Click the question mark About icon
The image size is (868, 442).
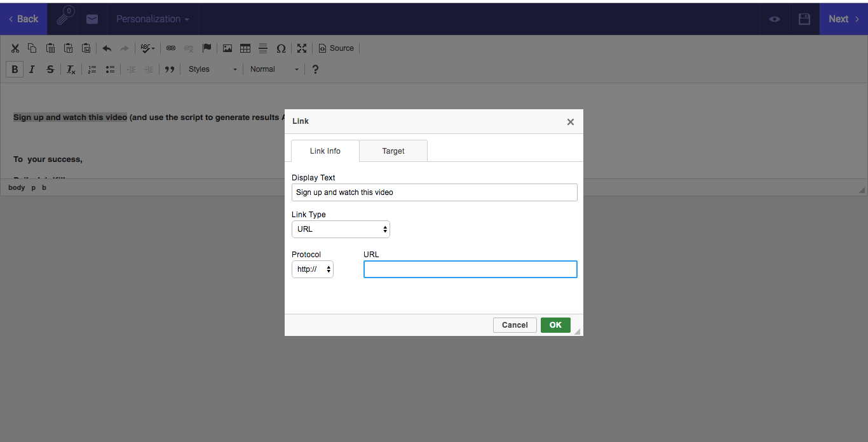pyautogui.click(x=315, y=69)
